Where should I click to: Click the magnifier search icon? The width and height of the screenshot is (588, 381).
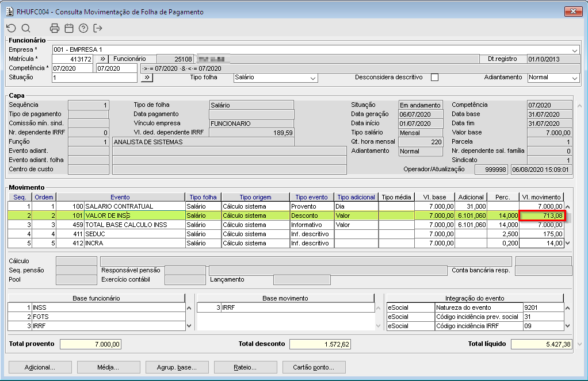click(x=26, y=28)
